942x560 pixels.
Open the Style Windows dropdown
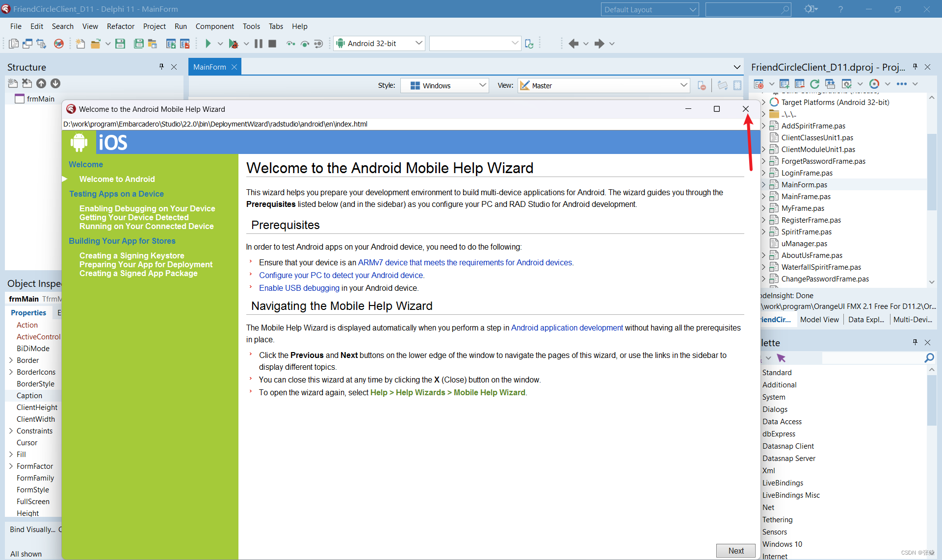pos(482,85)
